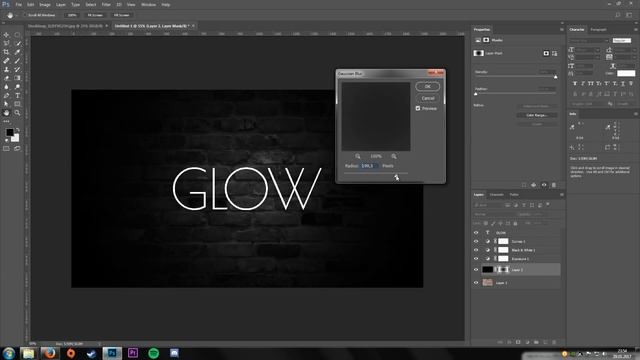The image size is (640, 360).
Task: Hide the GLOW text layer
Action: (476, 233)
